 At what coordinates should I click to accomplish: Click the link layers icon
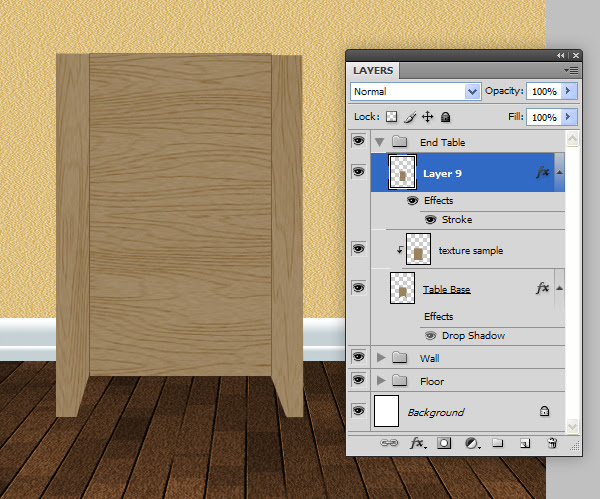389,443
